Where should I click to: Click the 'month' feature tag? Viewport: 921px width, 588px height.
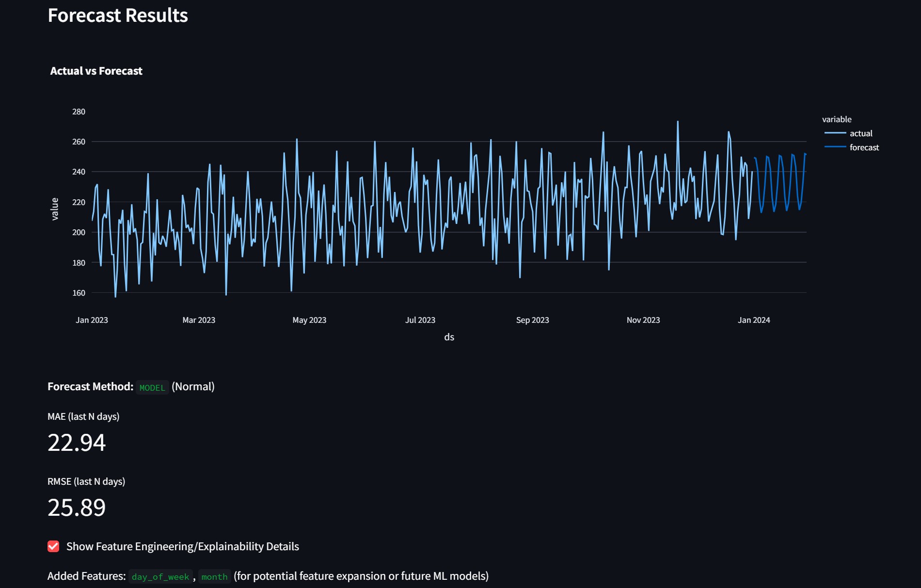(x=214, y=576)
